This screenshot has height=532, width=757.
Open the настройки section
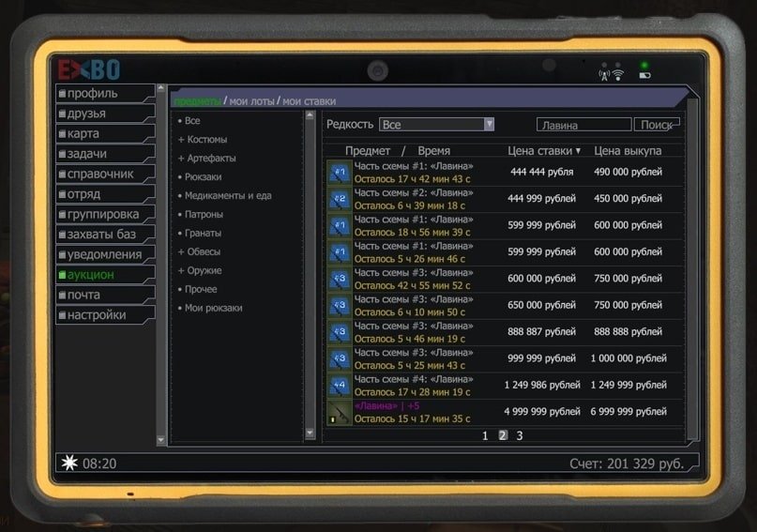(105, 315)
